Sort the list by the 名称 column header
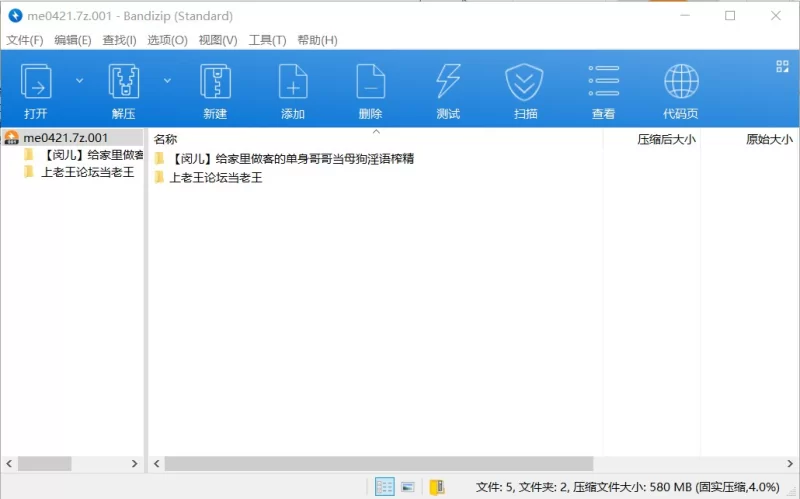The height and width of the screenshot is (499, 800). click(x=166, y=140)
